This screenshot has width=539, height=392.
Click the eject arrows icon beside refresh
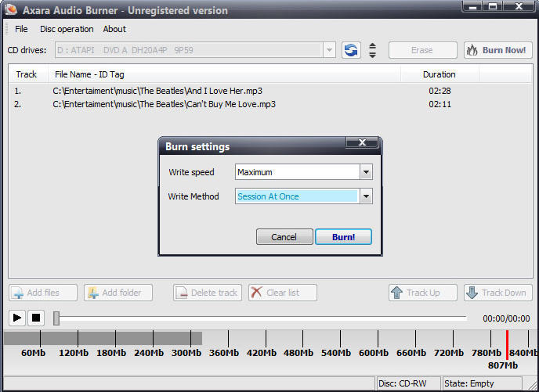pyautogui.click(x=372, y=50)
